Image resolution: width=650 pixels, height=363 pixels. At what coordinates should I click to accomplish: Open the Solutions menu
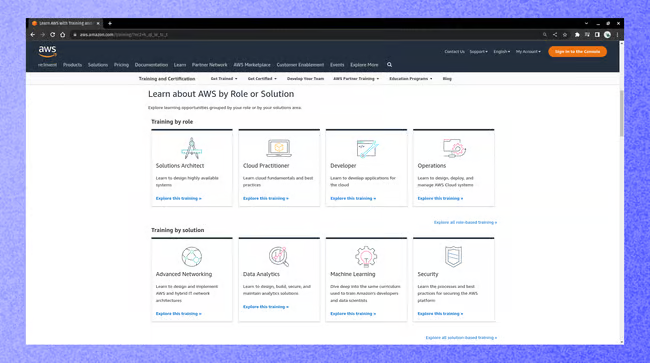(x=98, y=65)
